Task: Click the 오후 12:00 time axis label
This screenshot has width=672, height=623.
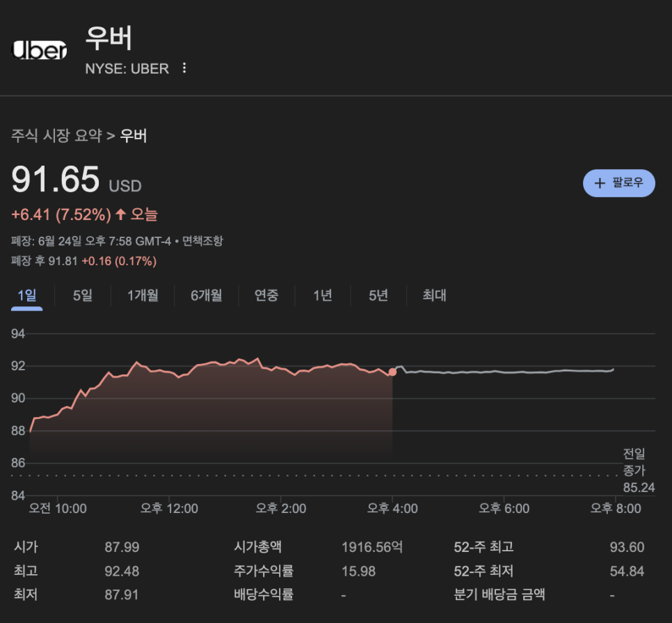Action: click(x=169, y=509)
